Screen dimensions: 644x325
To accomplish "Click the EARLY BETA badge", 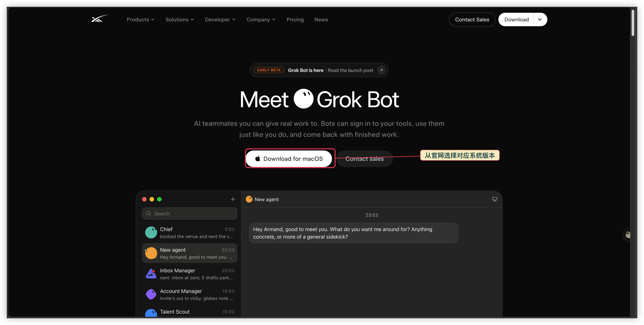I will 269,70.
